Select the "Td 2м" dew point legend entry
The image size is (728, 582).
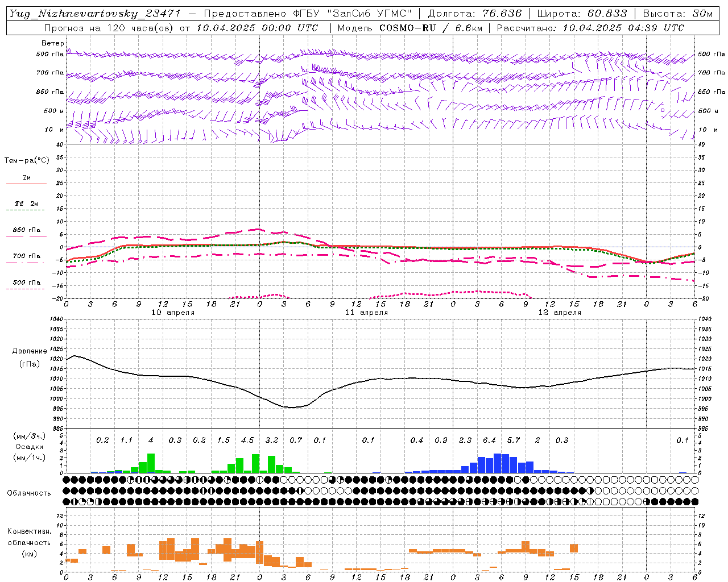[26, 203]
